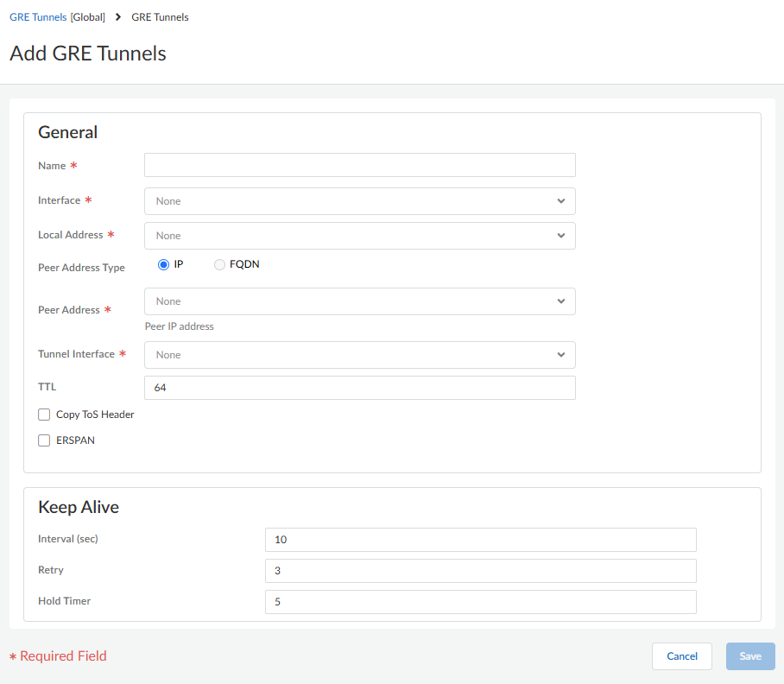Screen dimensions: 784x684
Task: Click the Hold Timer input field
Action: pos(480,602)
